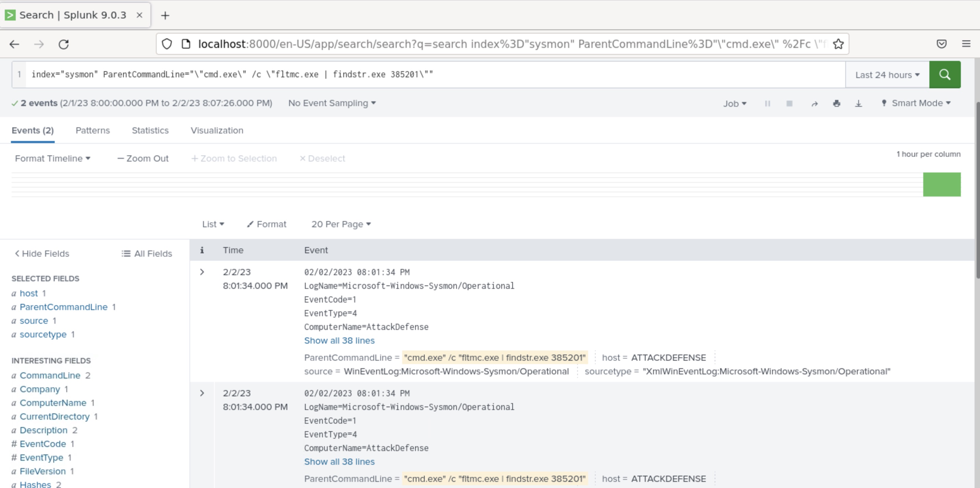
Task: Open a new browser tab
Action: coord(165,15)
